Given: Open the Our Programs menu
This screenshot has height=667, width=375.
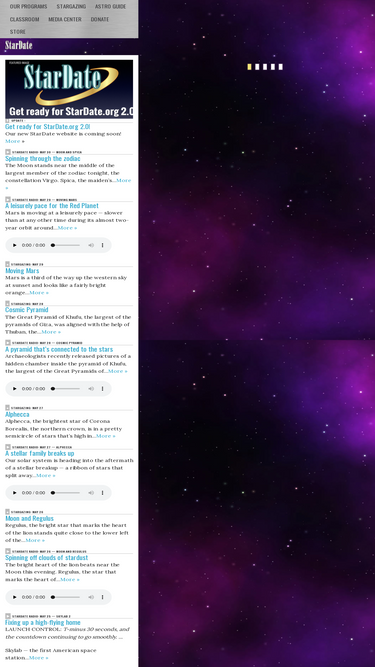Looking at the screenshot, I should [28, 6].
